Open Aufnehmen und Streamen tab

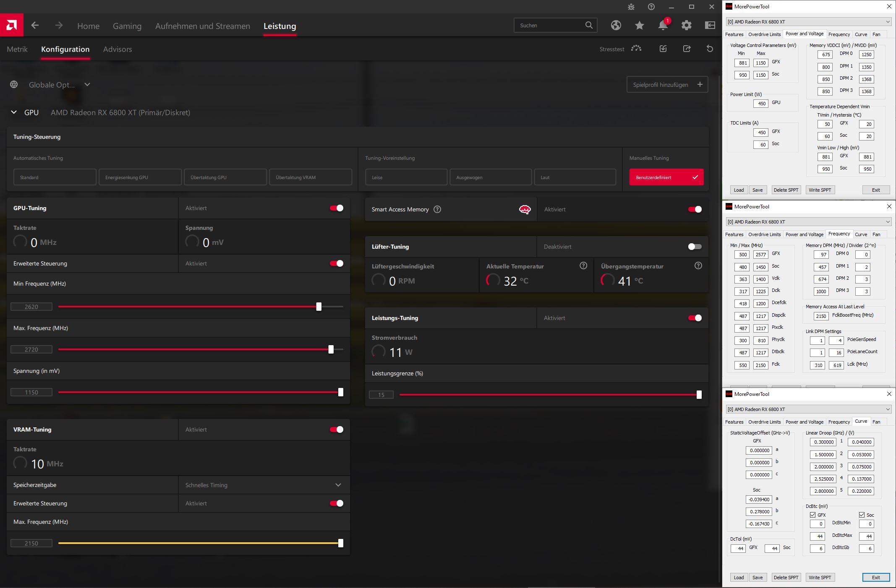click(203, 26)
